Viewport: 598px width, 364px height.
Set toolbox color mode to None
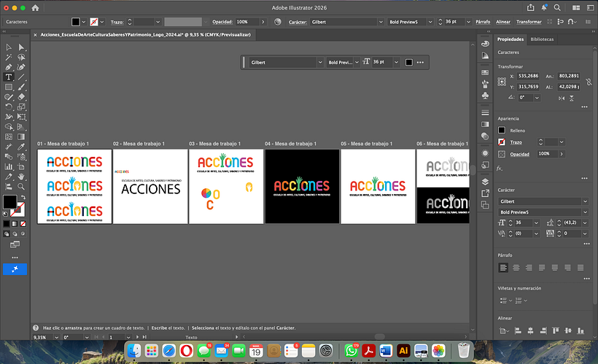coord(23,224)
